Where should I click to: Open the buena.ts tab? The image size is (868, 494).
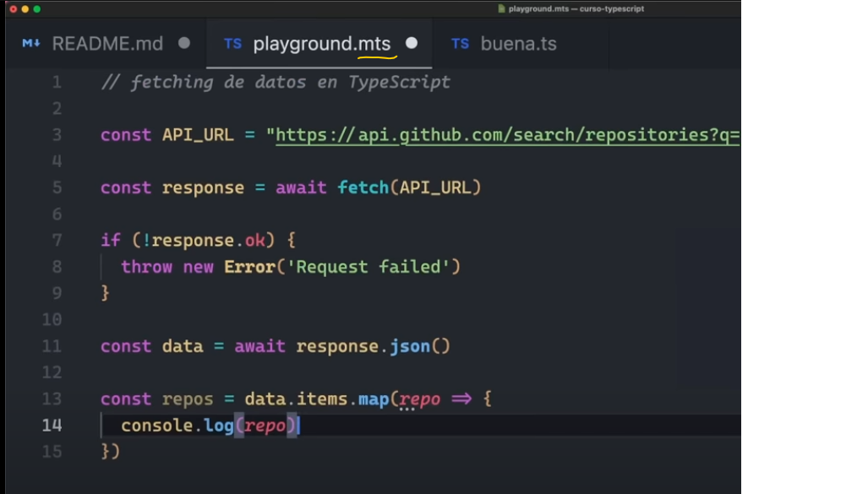pyautogui.click(x=518, y=44)
